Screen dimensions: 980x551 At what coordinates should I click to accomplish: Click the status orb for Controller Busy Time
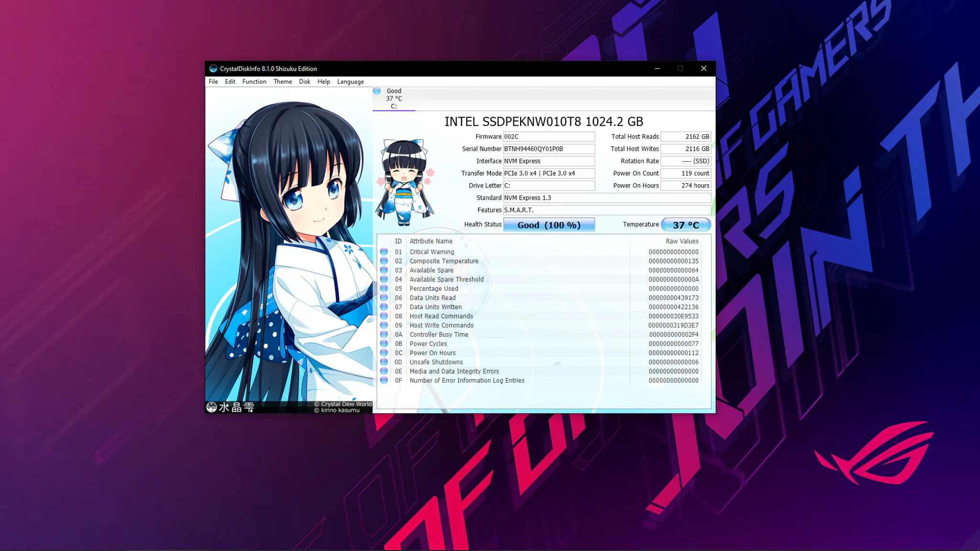pos(384,334)
